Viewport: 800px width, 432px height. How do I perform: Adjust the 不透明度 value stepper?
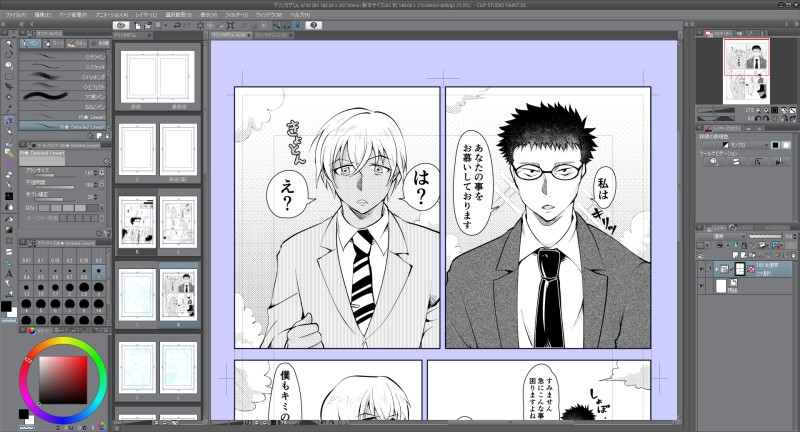(95, 185)
